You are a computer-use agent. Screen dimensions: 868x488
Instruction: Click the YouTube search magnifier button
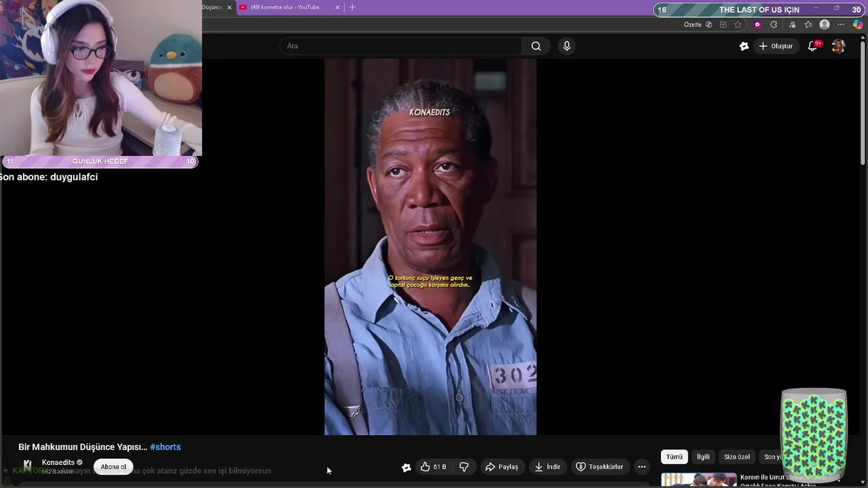pyautogui.click(x=536, y=46)
